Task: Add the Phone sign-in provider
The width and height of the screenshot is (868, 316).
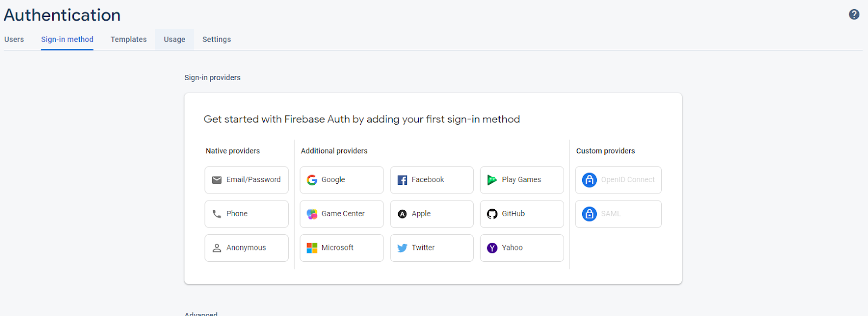Action: point(246,214)
